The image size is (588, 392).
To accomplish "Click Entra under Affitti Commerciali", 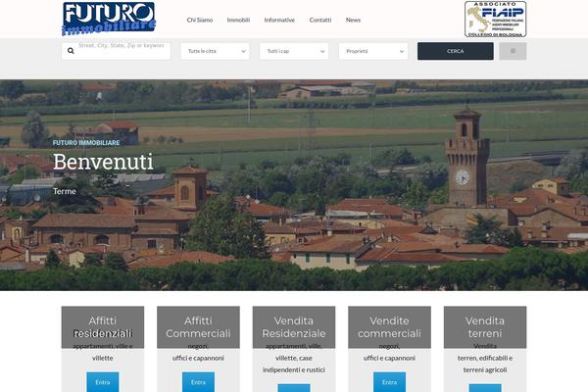I will point(198,382).
